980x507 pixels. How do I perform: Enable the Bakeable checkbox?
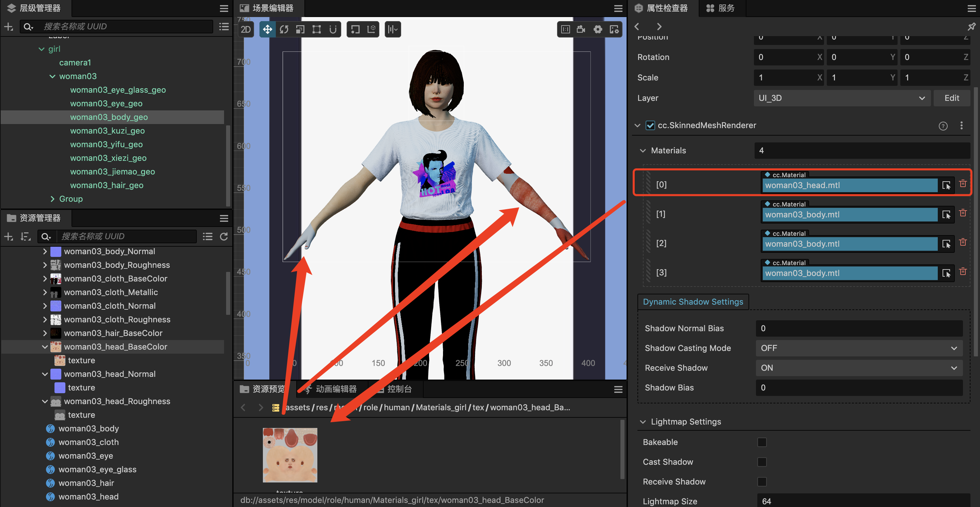[762, 442]
